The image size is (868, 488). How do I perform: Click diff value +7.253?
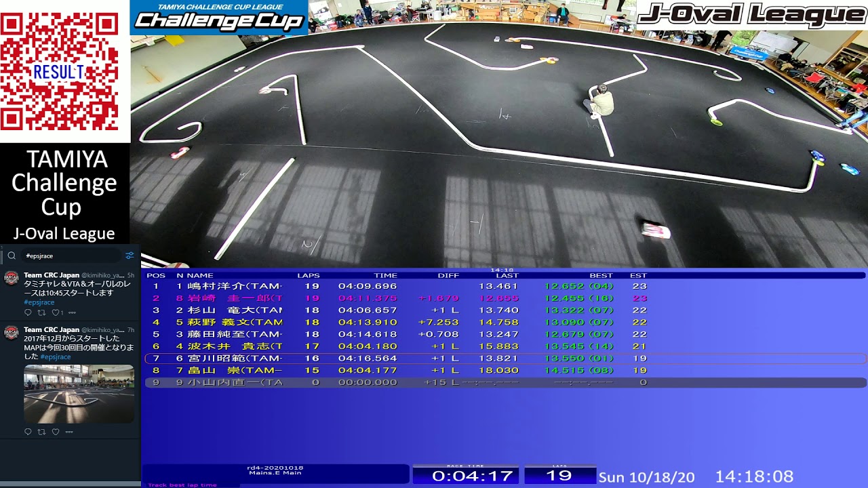[x=439, y=322]
